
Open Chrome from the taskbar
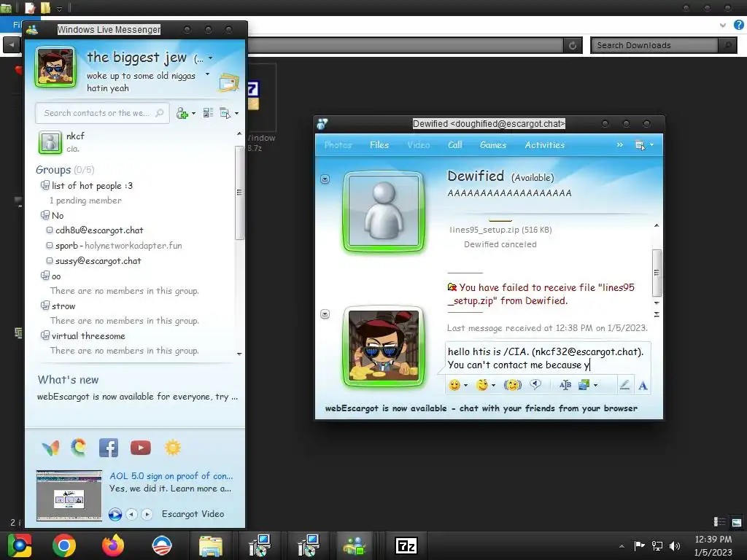(64, 545)
